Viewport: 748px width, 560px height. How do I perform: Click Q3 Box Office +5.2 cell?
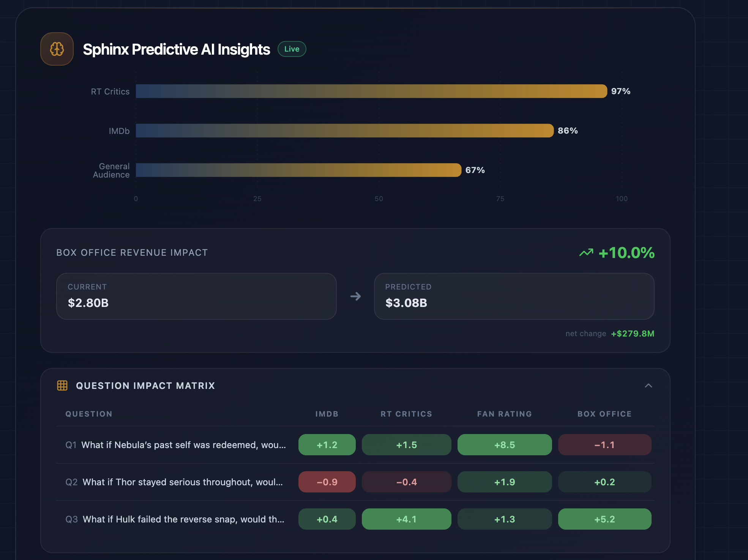(x=604, y=519)
